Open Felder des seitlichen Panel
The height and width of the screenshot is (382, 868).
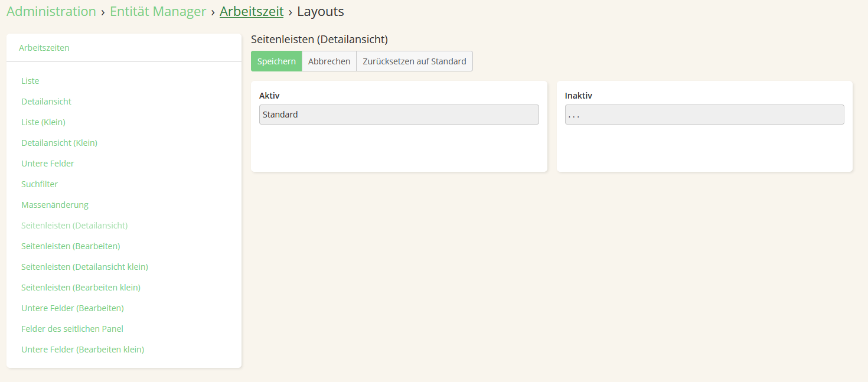click(x=72, y=329)
